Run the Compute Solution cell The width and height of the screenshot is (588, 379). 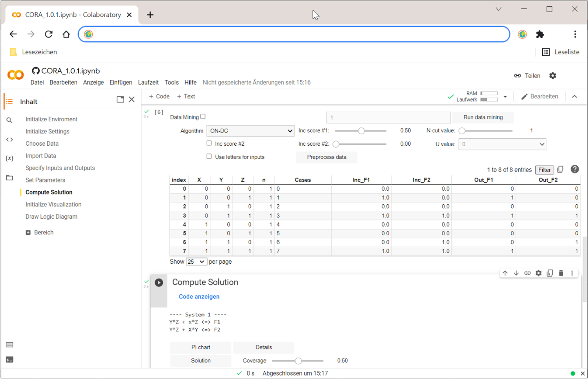[x=159, y=282]
